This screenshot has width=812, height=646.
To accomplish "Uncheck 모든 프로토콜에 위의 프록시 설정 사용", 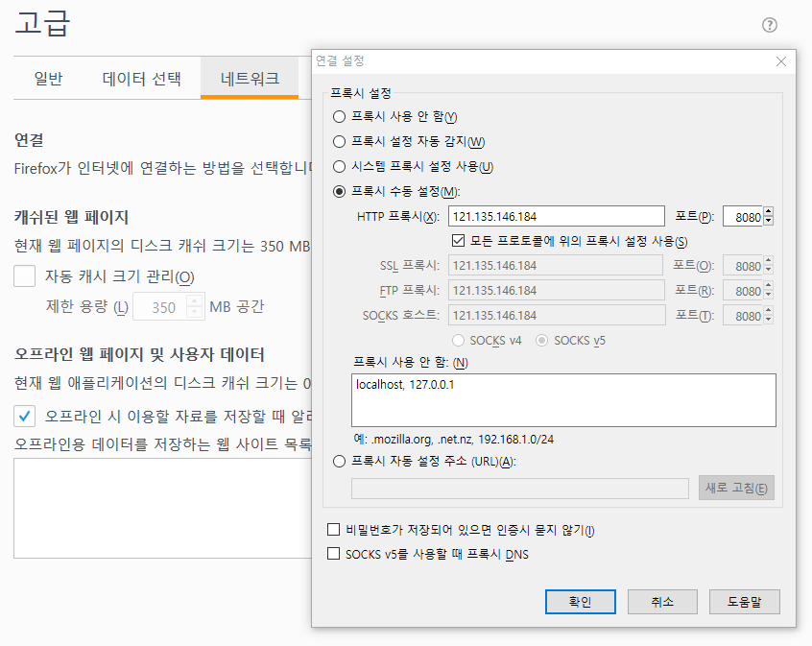I will click(x=457, y=241).
